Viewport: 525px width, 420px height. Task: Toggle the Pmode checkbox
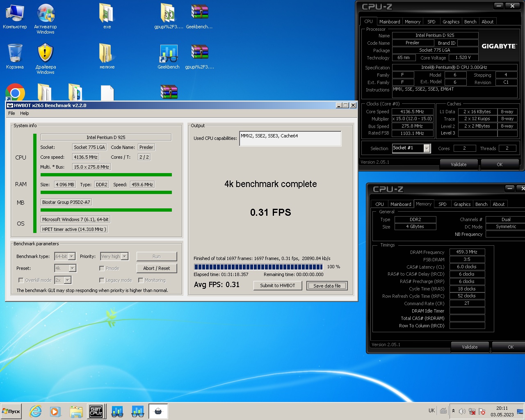[102, 268]
